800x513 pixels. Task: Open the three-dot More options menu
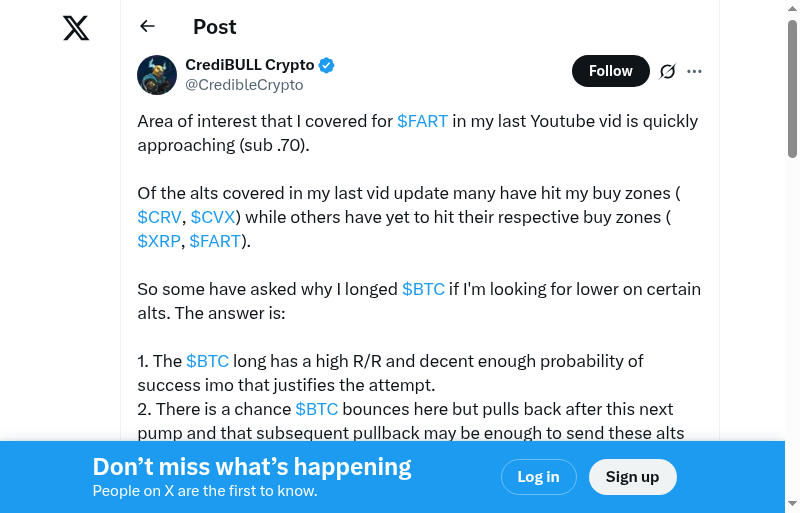[x=695, y=71]
